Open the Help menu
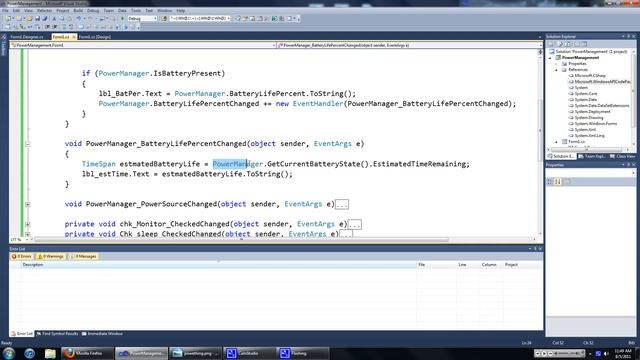Viewport: 640px width, 360px height. click(x=181, y=11)
